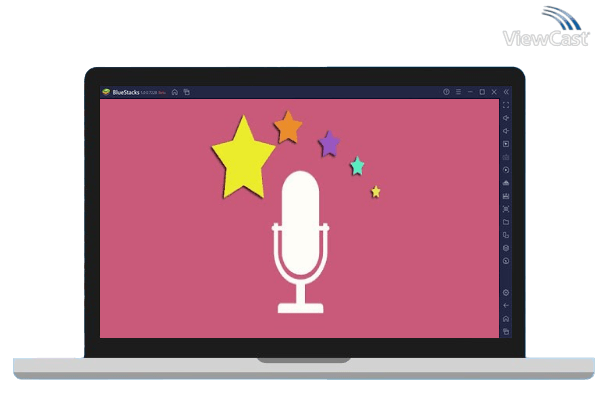The height and width of the screenshot is (414, 602).
Task: Open the multi-instance icon in title bar
Action: pyautogui.click(x=187, y=92)
